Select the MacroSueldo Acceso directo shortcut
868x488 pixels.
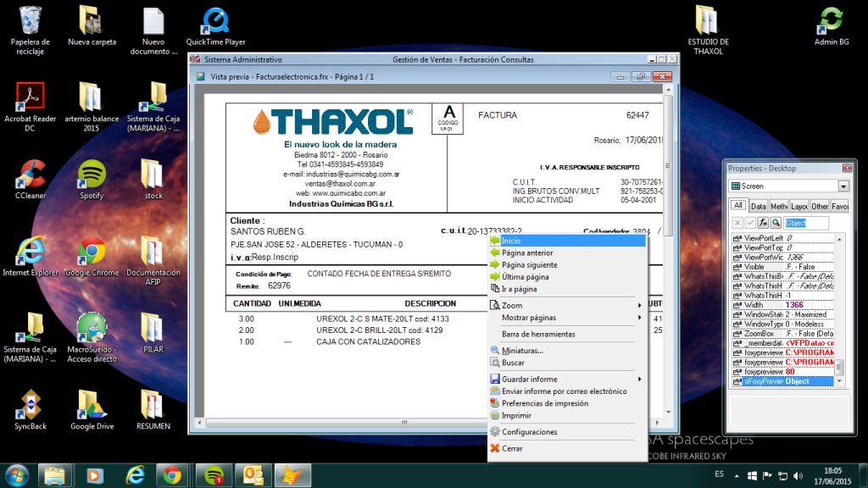point(92,337)
